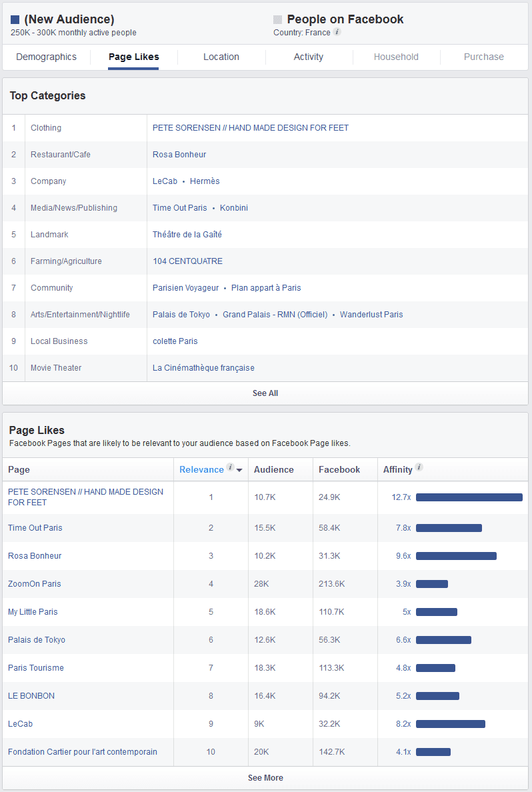
Task: Click the Farming/Agriculture category label
Action: 66,261
